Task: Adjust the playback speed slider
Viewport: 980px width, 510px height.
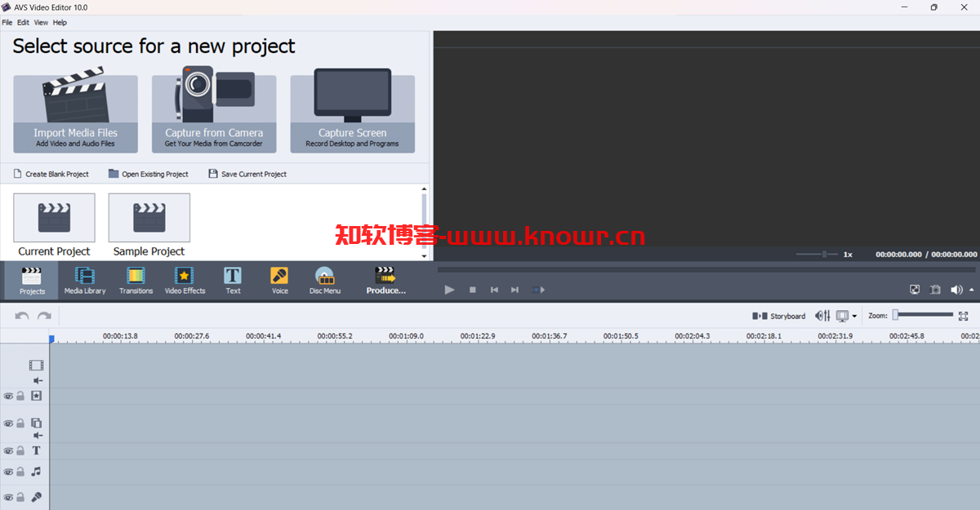Action: [817, 255]
